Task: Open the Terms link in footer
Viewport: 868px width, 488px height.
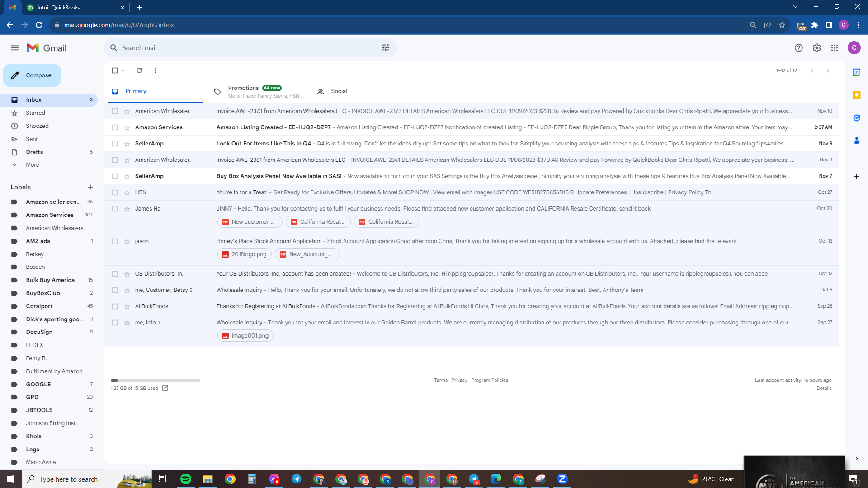Action: (x=441, y=380)
